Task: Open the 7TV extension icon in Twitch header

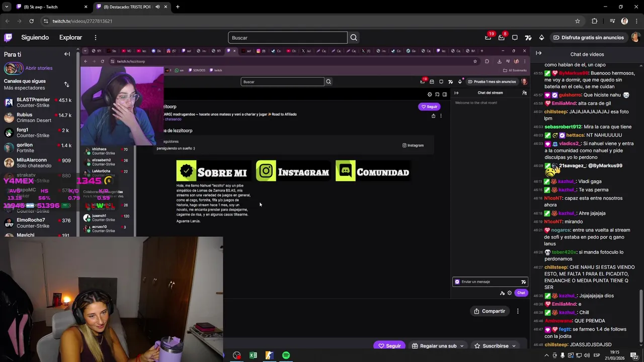Action: (528, 37)
